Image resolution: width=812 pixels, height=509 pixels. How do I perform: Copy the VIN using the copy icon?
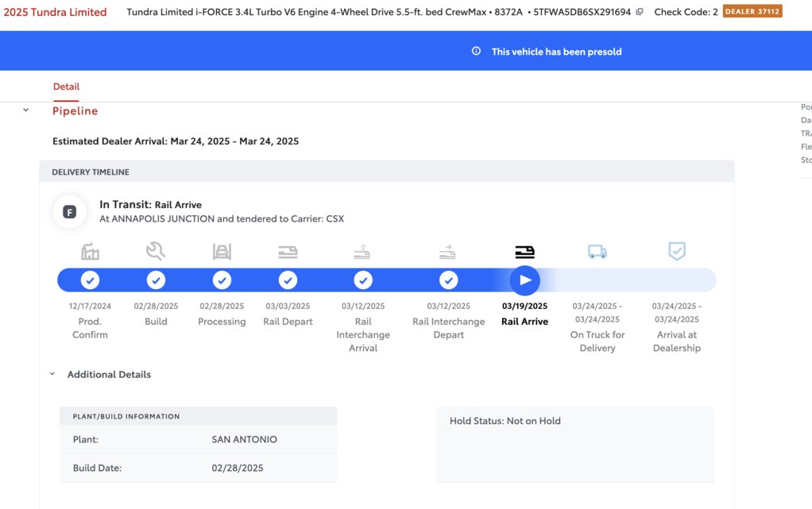640,11
